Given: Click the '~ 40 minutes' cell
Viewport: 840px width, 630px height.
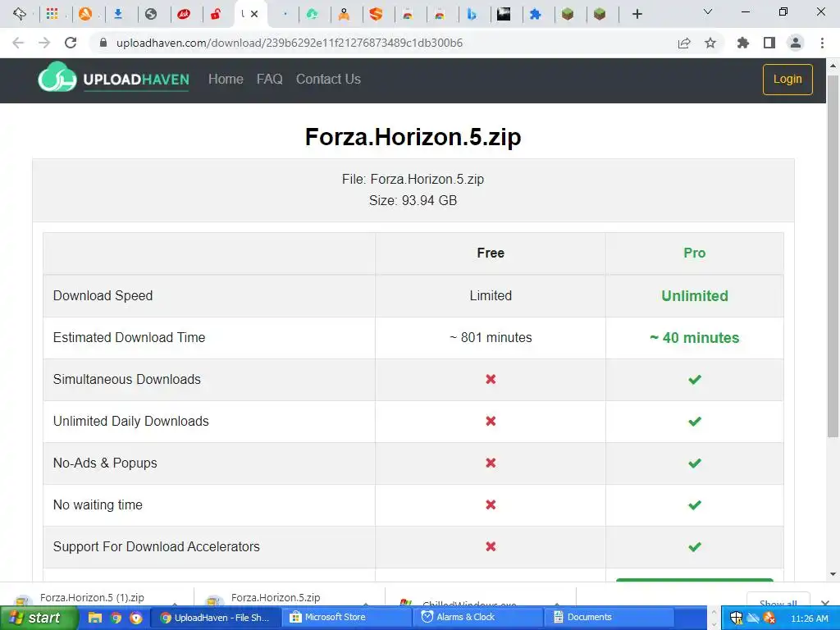Looking at the screenshot, I should [695, 337].
